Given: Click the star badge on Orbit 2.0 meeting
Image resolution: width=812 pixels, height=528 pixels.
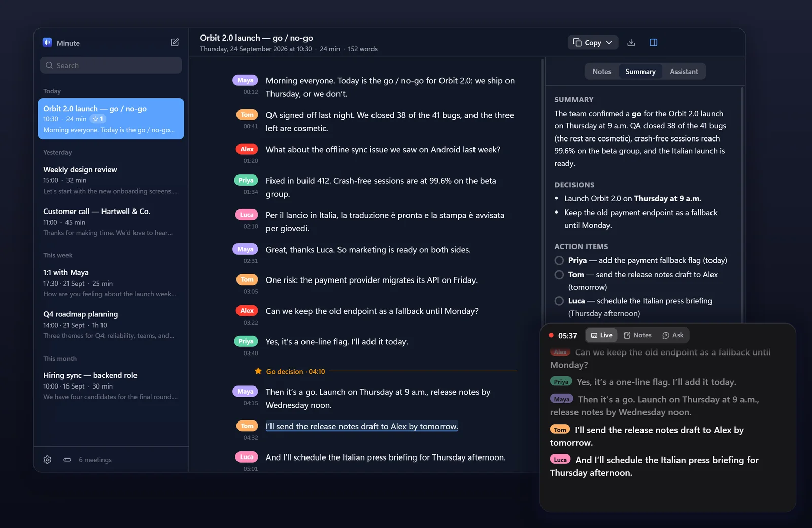Looking at the screenshot, I should click(98, 119).
